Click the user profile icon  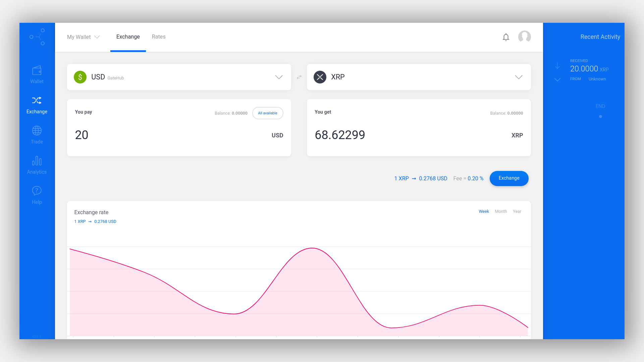tap(525, 36)
